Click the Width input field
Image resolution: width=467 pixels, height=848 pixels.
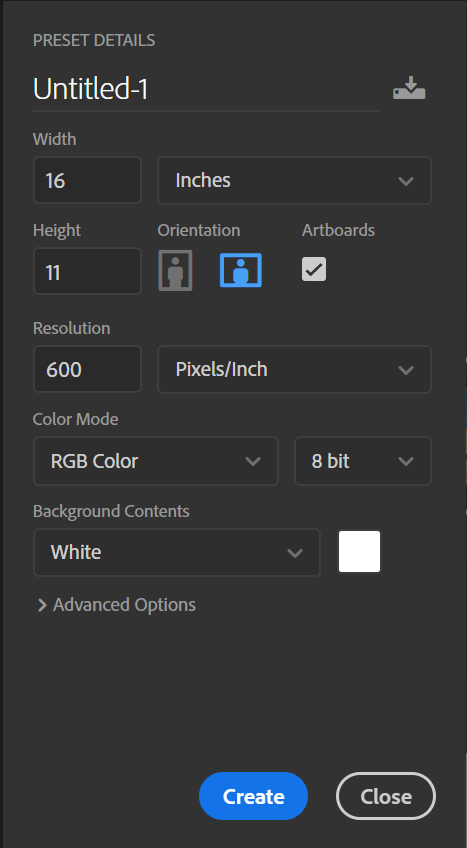click(88, 180)
